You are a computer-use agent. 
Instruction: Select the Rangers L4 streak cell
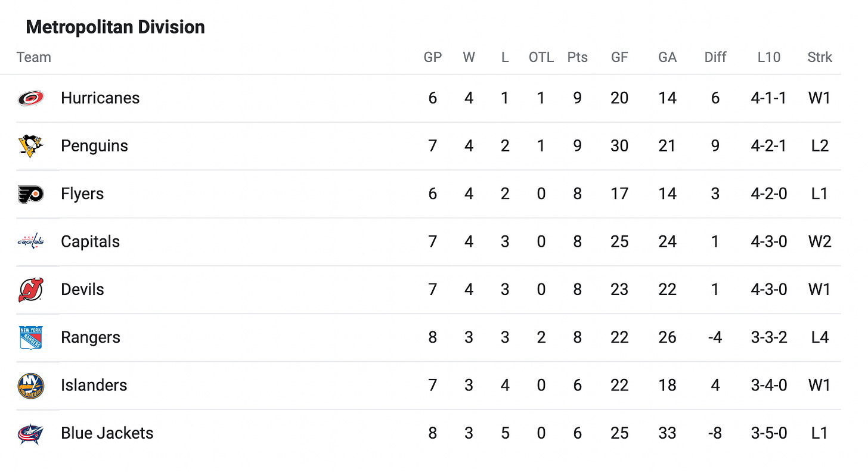click(x=820, y=337)
